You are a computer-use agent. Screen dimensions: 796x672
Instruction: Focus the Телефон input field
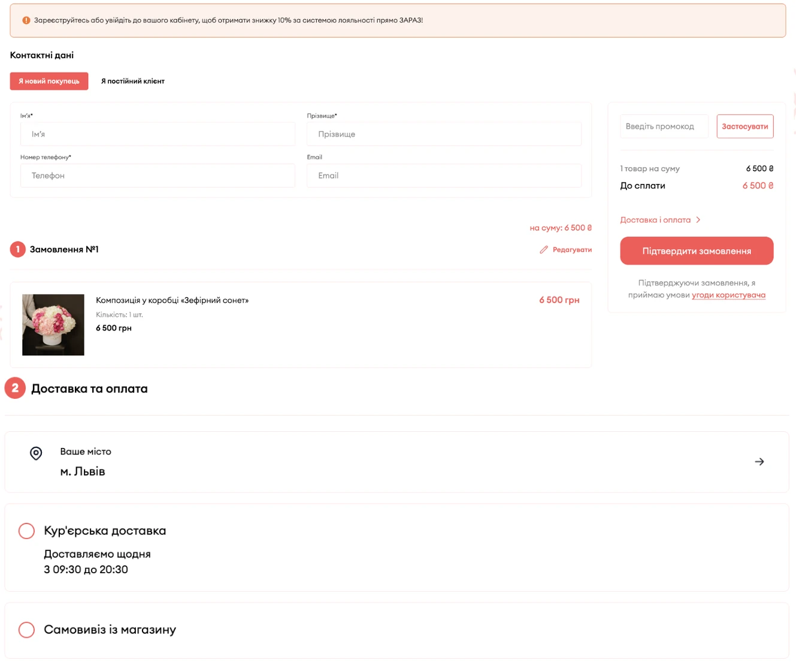click(x=158, y=175)
